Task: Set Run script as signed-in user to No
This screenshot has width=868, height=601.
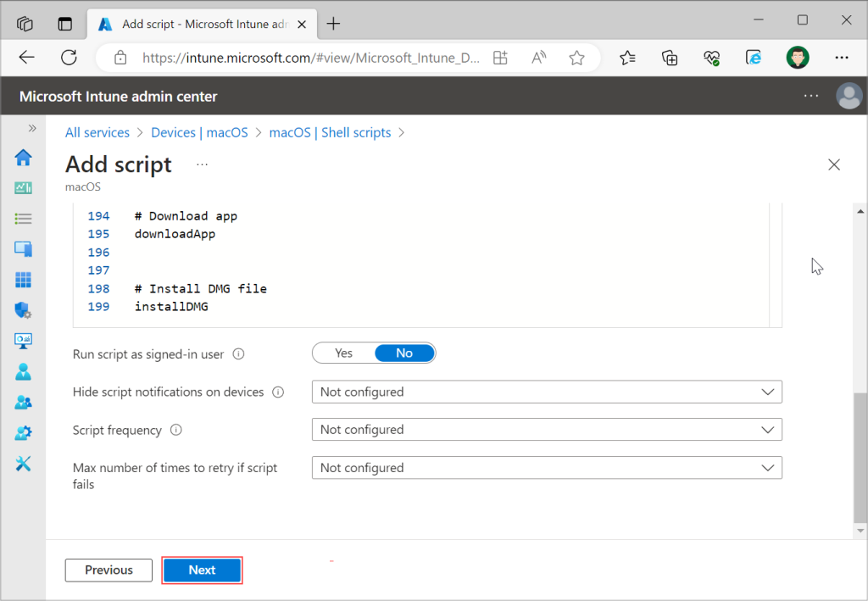Action: (x=404, y=353)
